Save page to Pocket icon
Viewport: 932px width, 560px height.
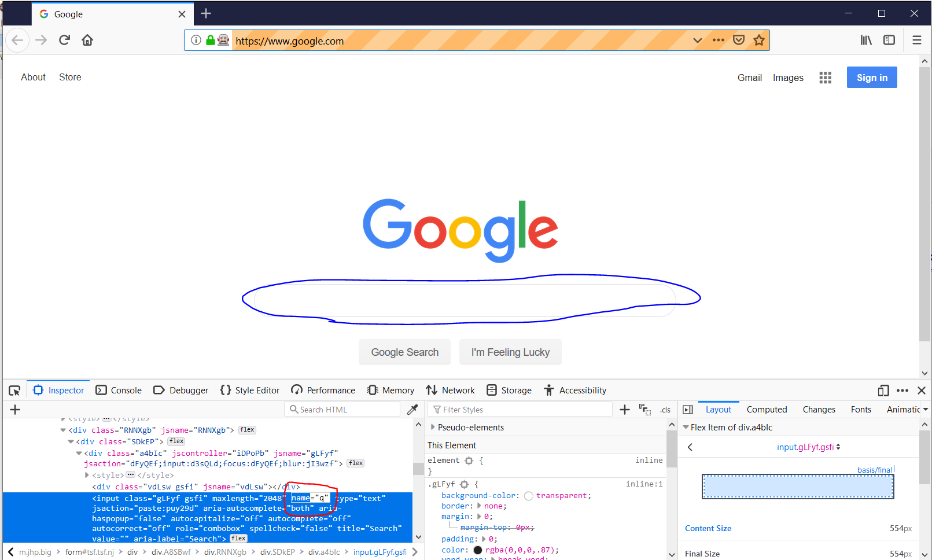[x=739, y=39]
